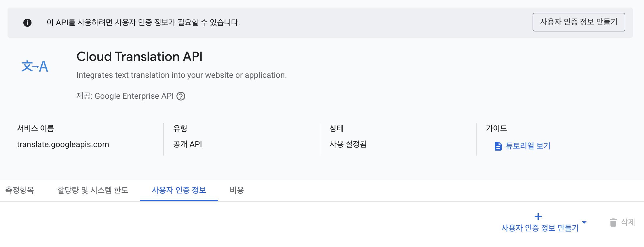Click the trash icon next to 삭제
This screenshot has width=644, height=247.
tap(613, 222)
